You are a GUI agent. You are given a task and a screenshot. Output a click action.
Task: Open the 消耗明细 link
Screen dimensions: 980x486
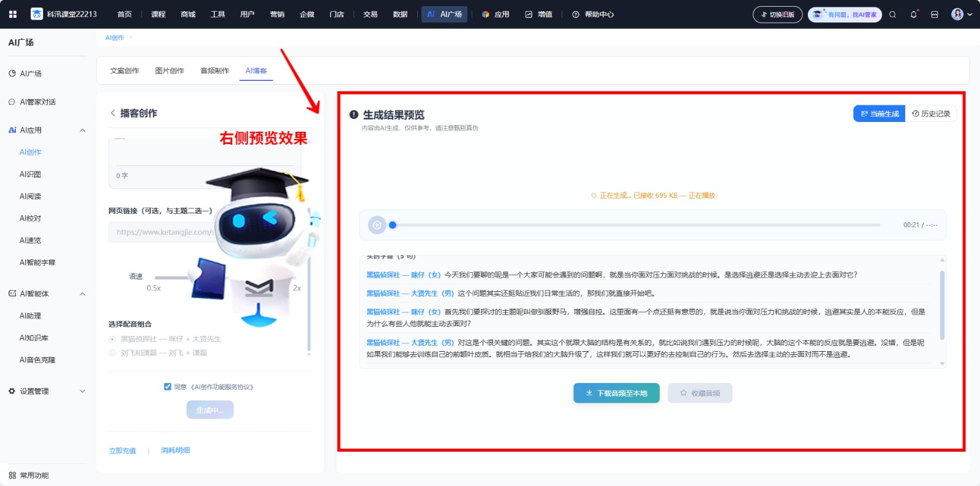pos(175,450)
